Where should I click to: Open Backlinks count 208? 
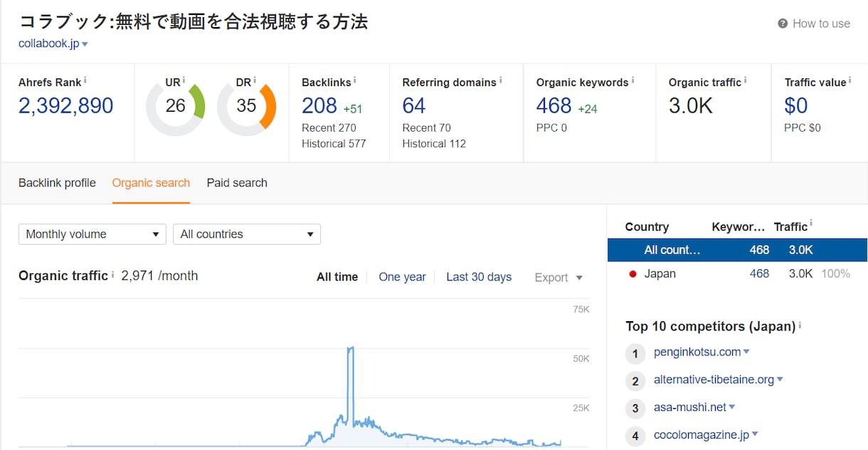coord(319,106)
